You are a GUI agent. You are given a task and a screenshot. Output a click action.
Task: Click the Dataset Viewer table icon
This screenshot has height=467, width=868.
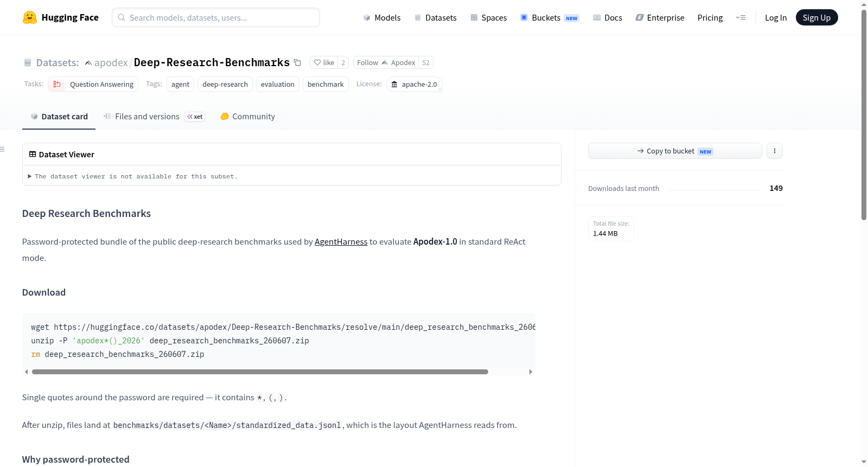(33, 154)
